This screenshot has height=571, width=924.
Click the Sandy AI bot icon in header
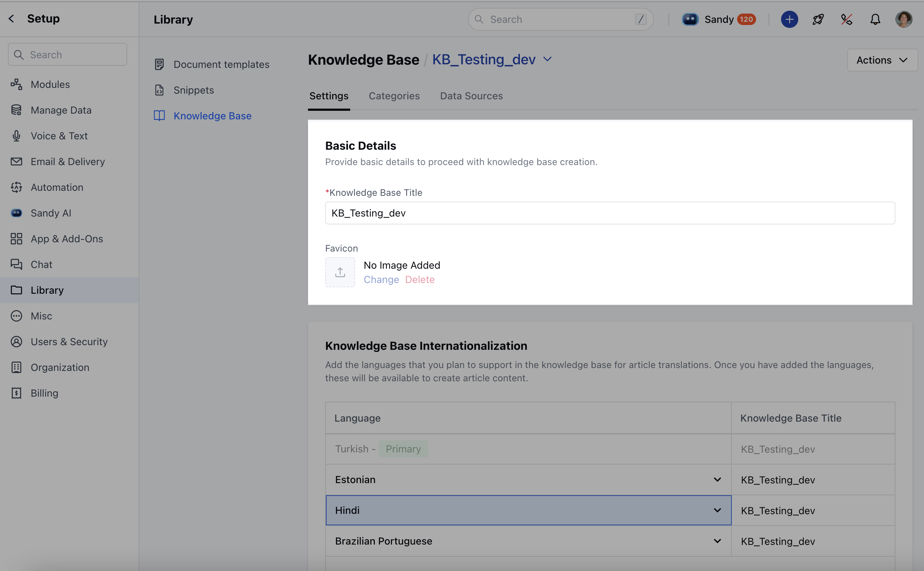coord(690,19)
